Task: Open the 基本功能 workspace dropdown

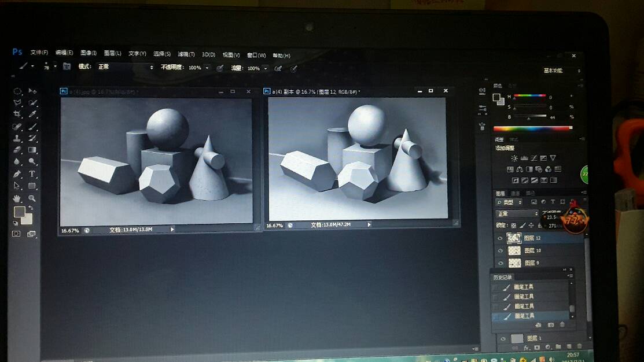Action: tap(561, 71)
